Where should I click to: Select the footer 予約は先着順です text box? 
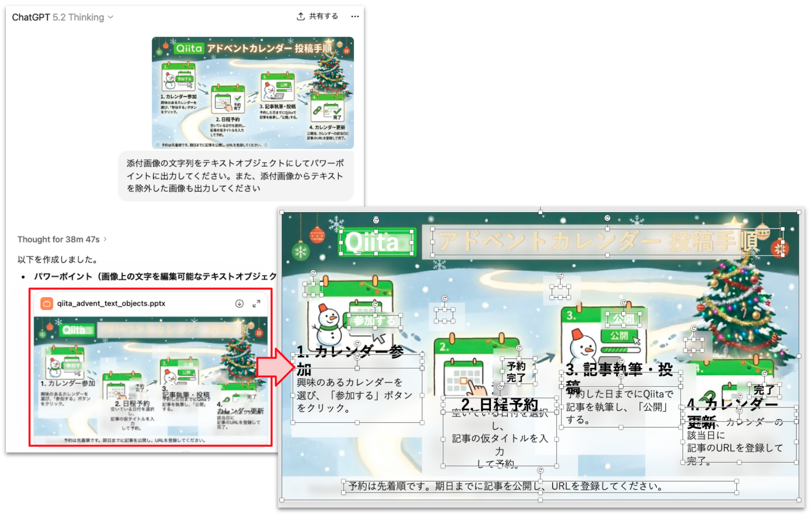540,486
